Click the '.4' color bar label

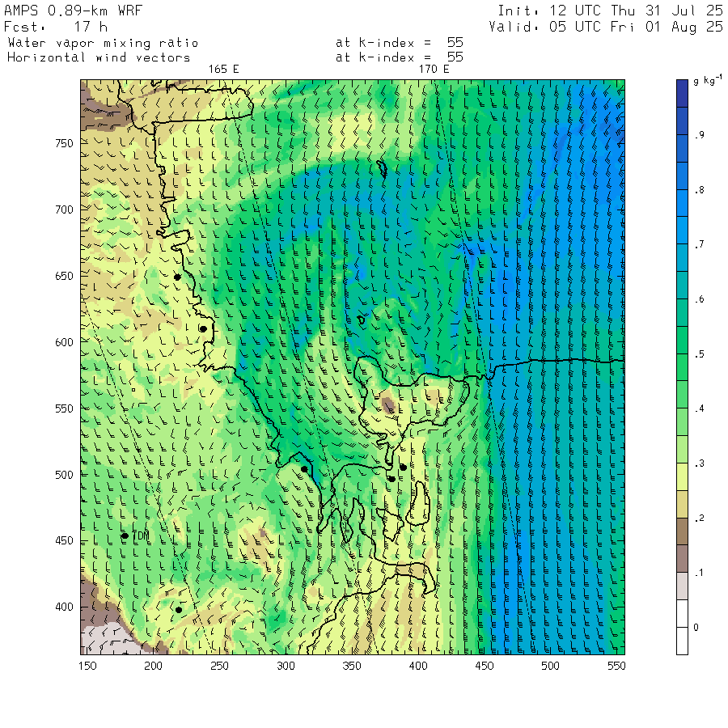(x=699, y=409)
